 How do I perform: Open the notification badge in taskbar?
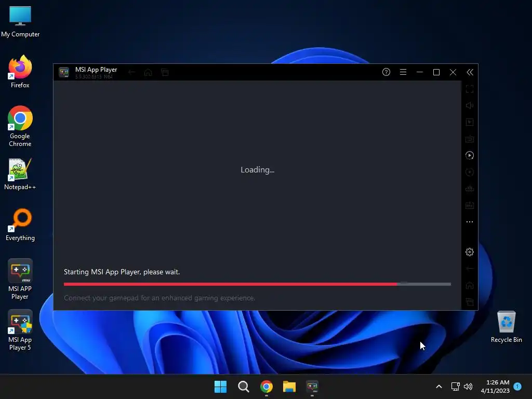pos(517,387)
